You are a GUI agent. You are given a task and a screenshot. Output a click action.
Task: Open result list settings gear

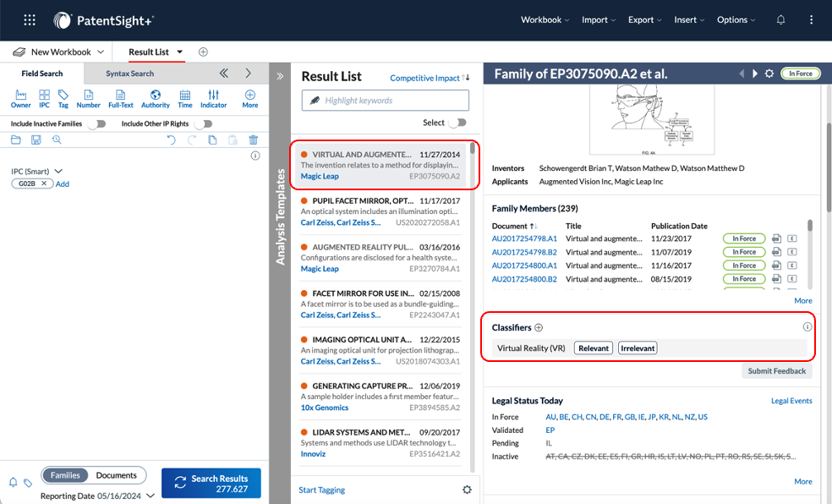467,490
